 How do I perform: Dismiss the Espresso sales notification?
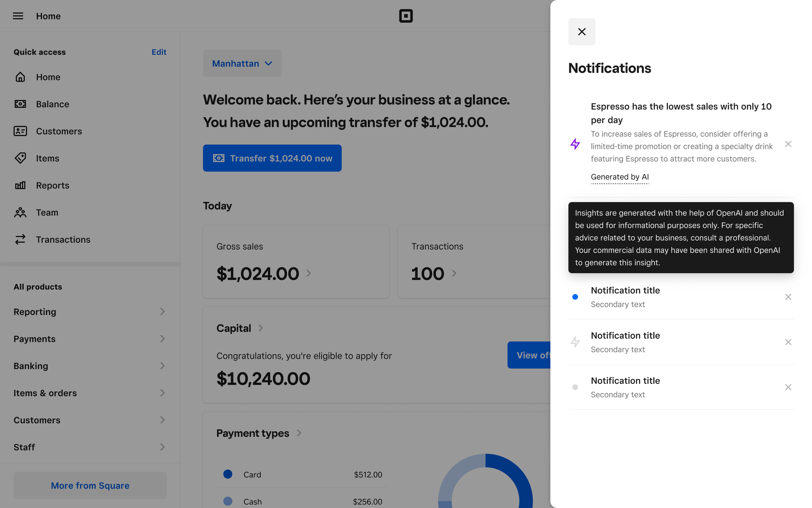pos(788,144)
